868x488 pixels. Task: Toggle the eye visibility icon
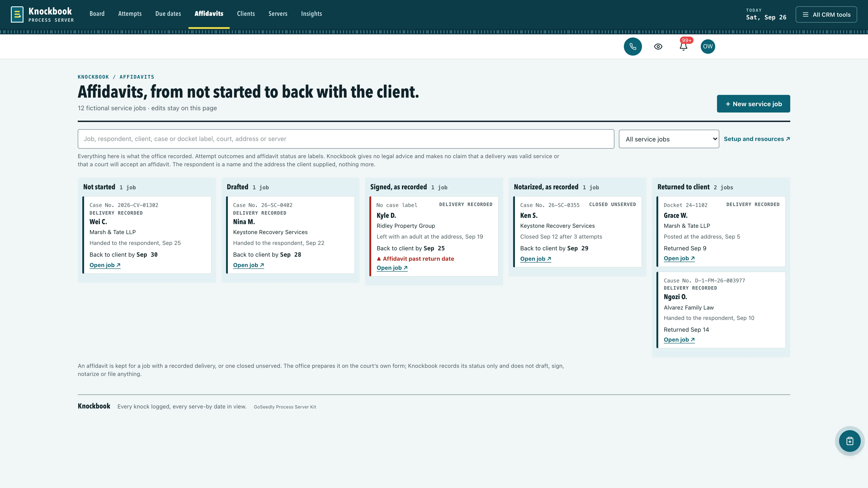pyautogui.click(x=658, y=47)
